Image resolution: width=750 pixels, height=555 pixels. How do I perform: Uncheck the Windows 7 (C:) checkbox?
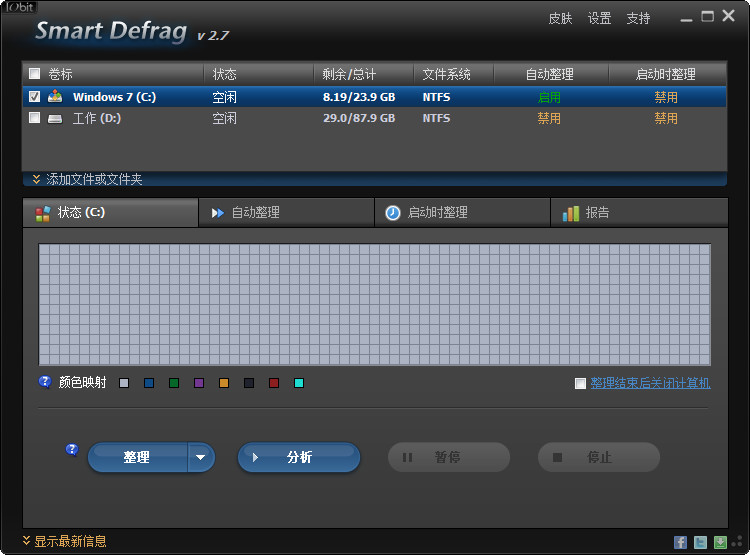[34, 97]
